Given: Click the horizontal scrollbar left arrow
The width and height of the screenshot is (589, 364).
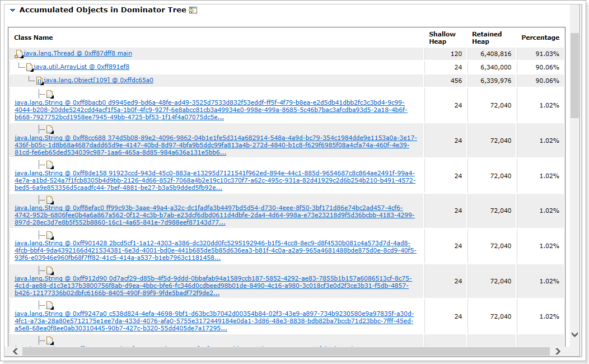Looking at the screenshot, I should pyautogui.click(x=16, y=351).
